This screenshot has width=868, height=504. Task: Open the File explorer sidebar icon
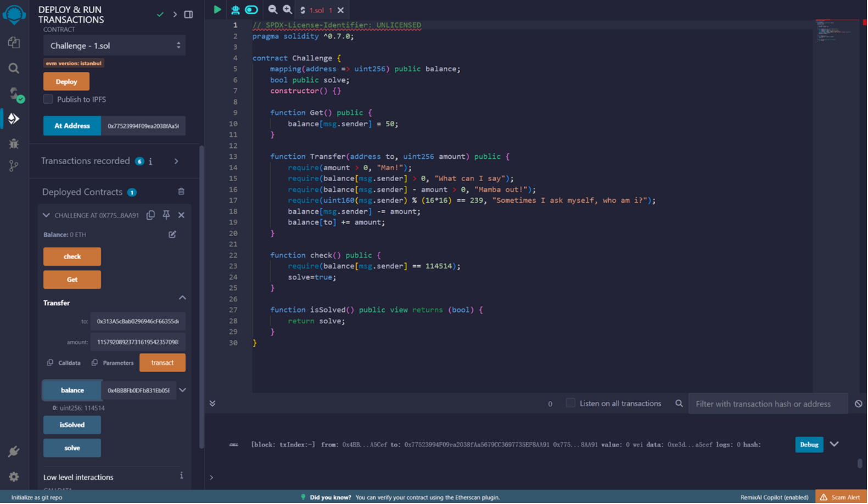(x=14, y=43)
